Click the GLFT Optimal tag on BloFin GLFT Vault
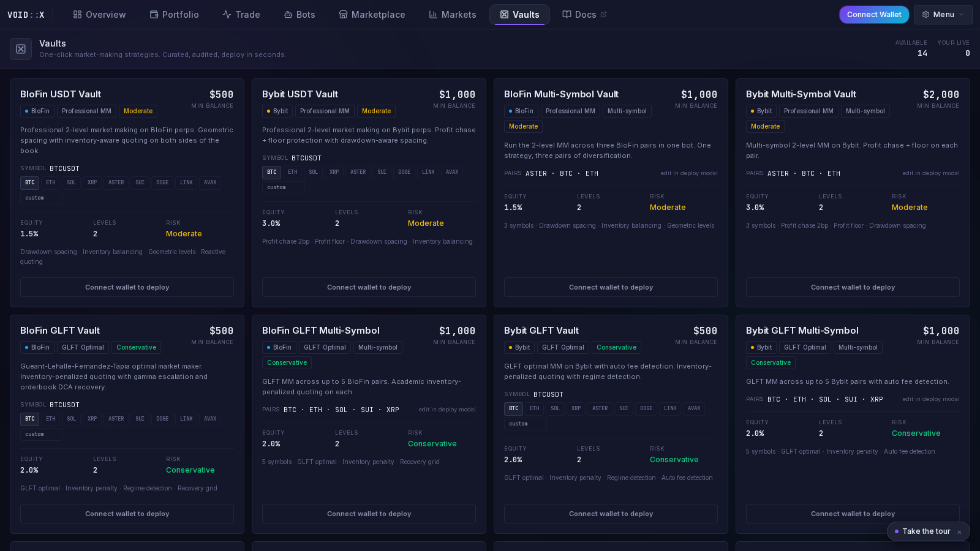The image size is (980, 551). coord(83,347)
